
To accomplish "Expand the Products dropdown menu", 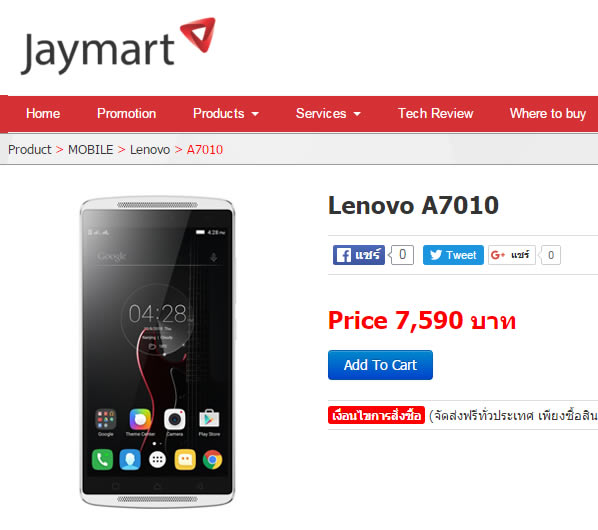I will click(226, 114).
